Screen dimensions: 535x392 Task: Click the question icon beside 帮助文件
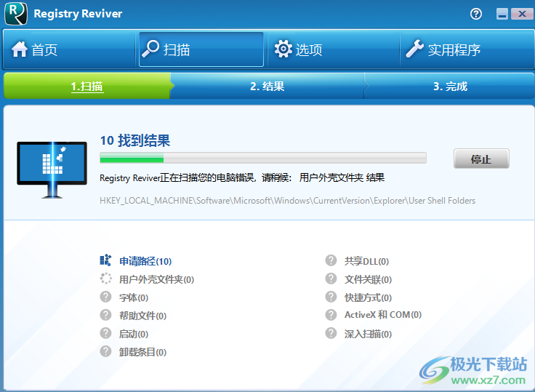[105, 314]
